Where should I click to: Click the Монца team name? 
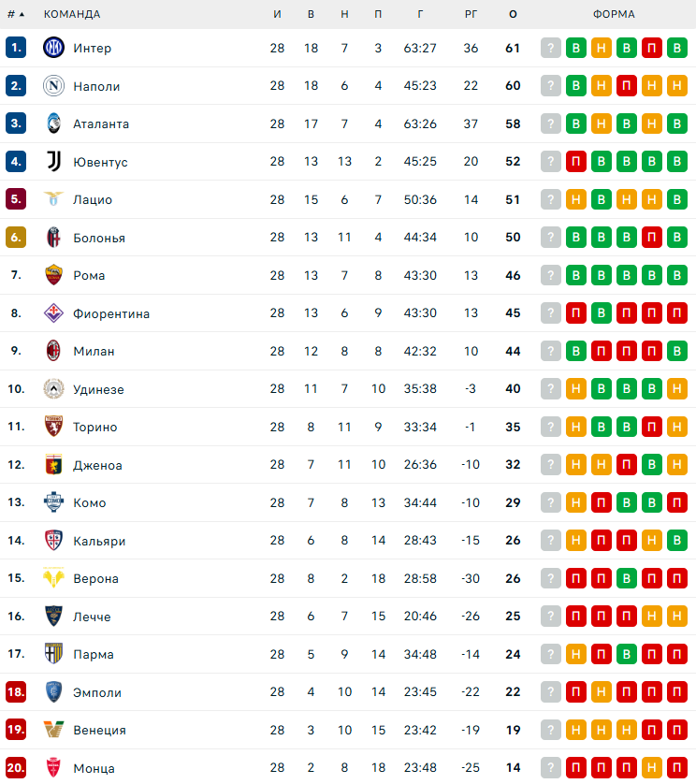point(94,768)
